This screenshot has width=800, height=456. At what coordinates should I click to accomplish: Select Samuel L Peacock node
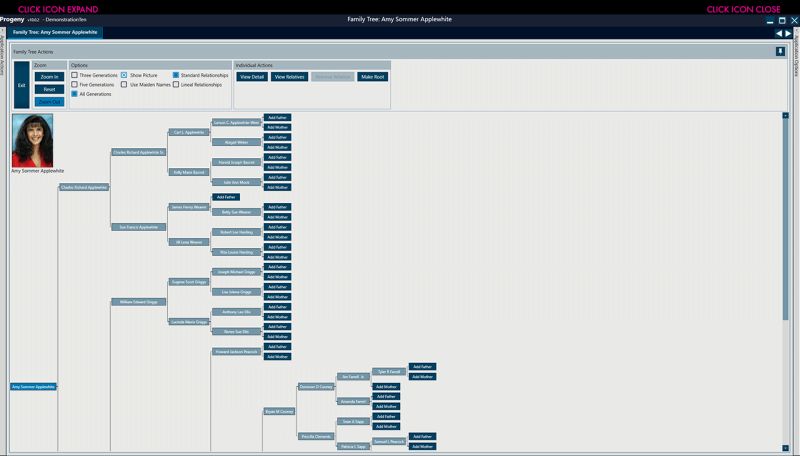point(389,442)
